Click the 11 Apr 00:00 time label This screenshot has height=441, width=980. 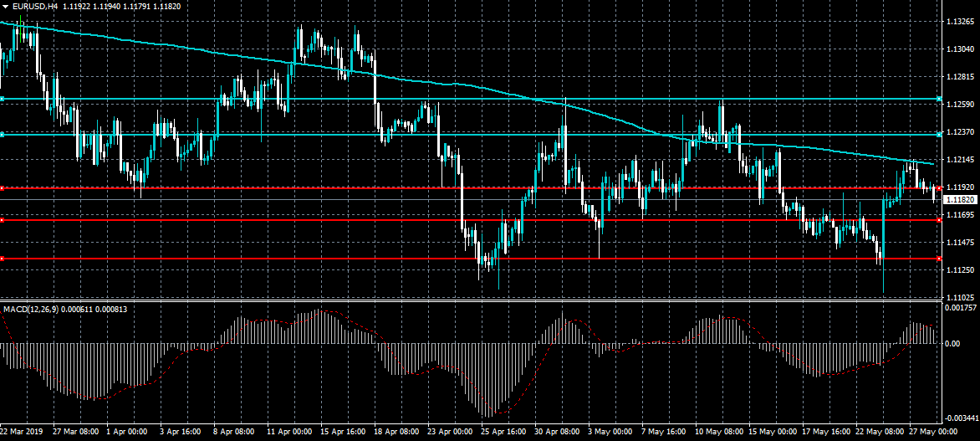click(x=288, y=432)
